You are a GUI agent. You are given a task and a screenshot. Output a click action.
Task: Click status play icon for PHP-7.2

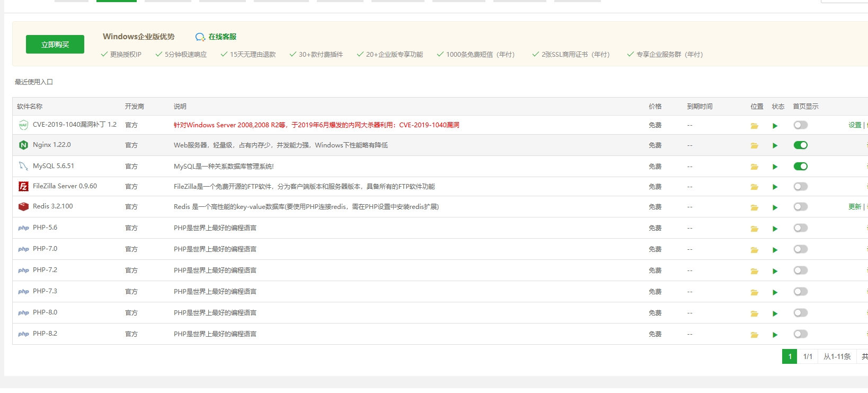point(775,271)
